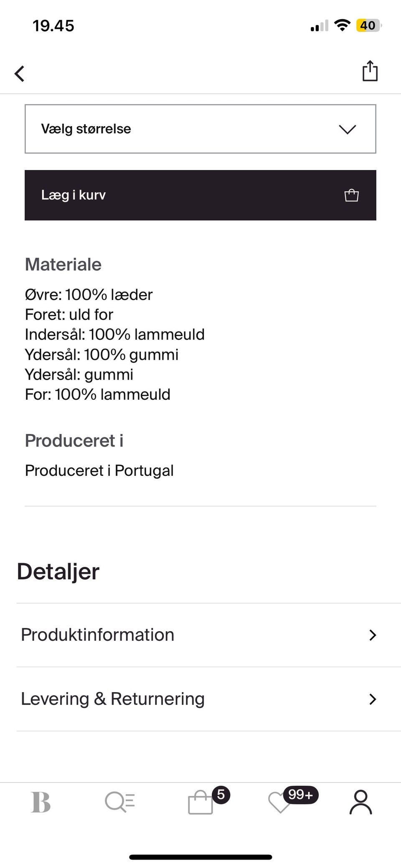Expand the Produktinformation chevron arrow
Screen dimensions: 401x868
coord(373,635)
